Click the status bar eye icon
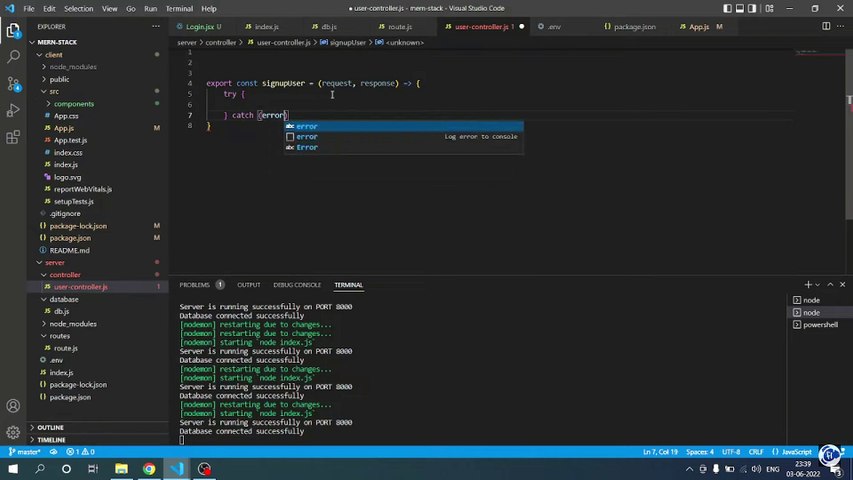The image size is (853, 480). (x=53, y=452)
